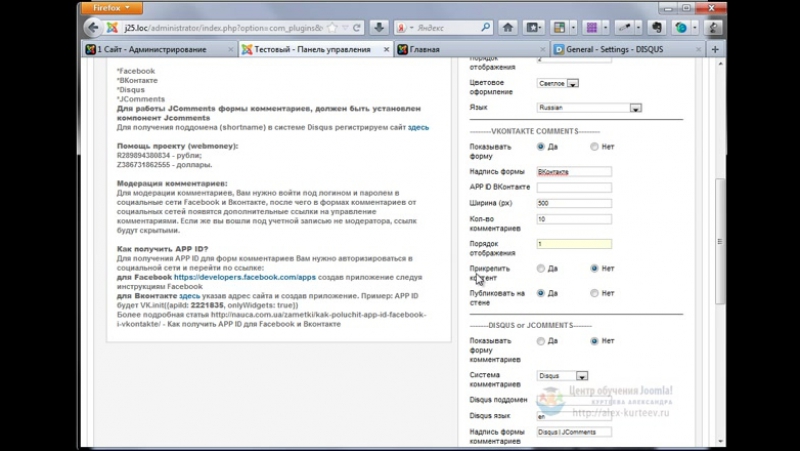Bookmark this page with the star icon
Viewport: 800px width, 451px height.
tap(332, 28)
